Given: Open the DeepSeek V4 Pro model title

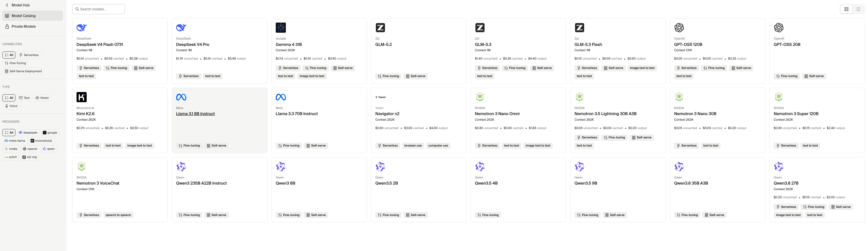Looking at the screenshot, I should (193, 44).
